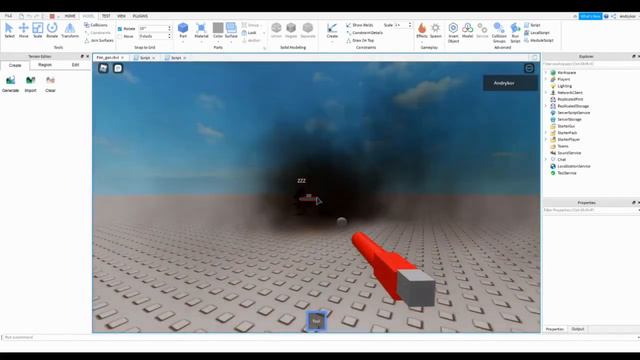Image resolution: width=640 pixels, height=360 pixels.
Task: Open the FILE menu
Action: 8,16
